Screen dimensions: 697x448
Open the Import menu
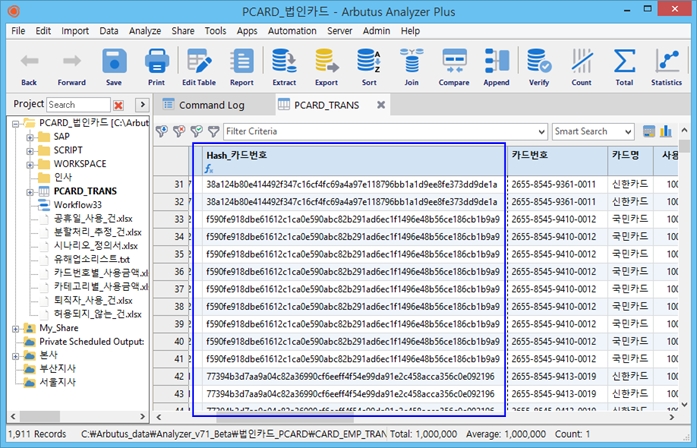[75, 31]
